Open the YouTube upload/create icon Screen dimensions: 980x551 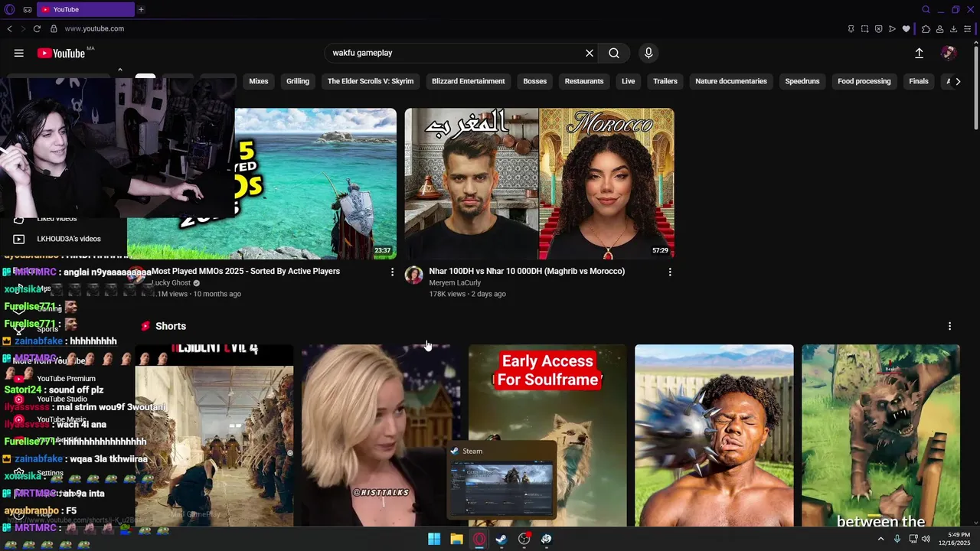click(x=919, y=53)
